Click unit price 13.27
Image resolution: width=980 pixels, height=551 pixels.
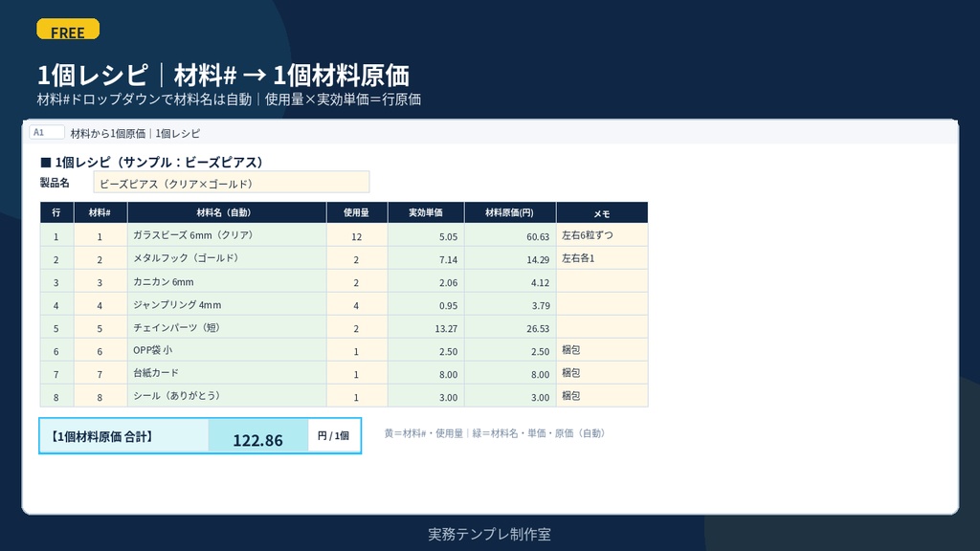[x=426, y=327]
